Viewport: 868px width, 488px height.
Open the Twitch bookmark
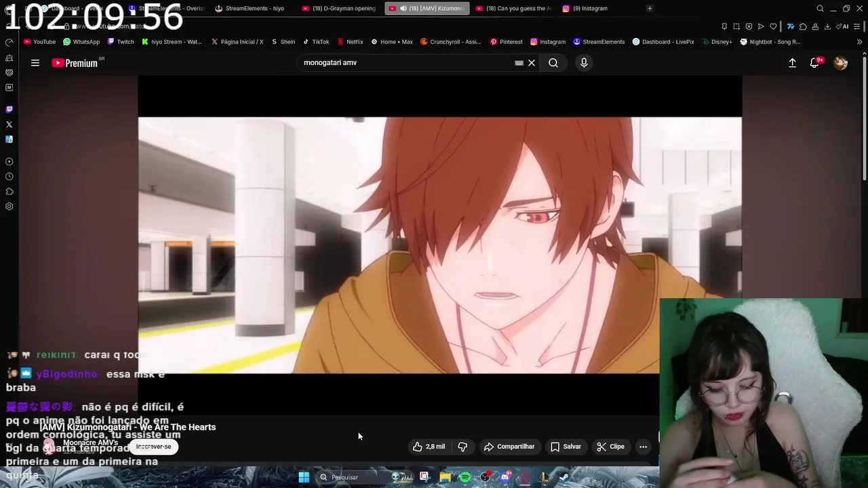click(x=121, y=42)
